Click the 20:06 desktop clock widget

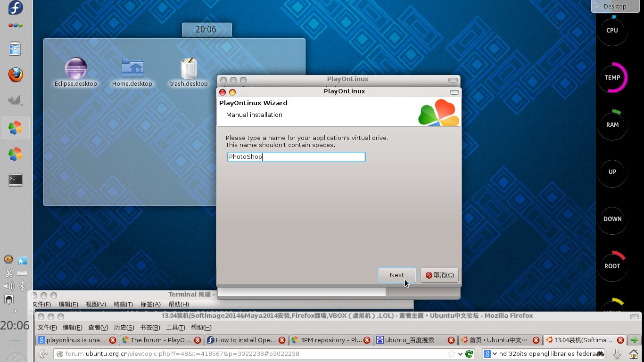point(206,30)
